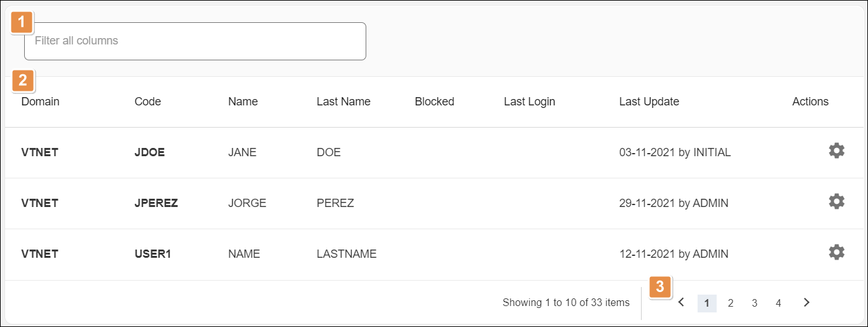This screenshot has width=868, height=327.
Task: Jump to page 4 of results
Action: pyautogui.click(x=778, y=304)
